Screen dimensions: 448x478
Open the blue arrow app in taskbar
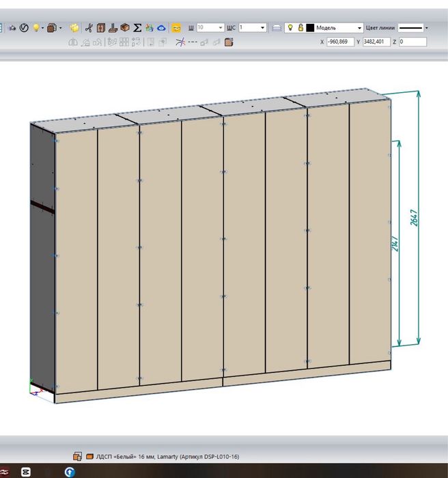pos(70,472)
